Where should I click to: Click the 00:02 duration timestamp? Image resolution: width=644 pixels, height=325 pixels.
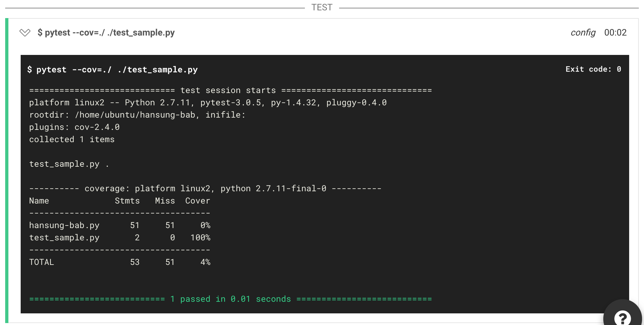tap(615, 32)
